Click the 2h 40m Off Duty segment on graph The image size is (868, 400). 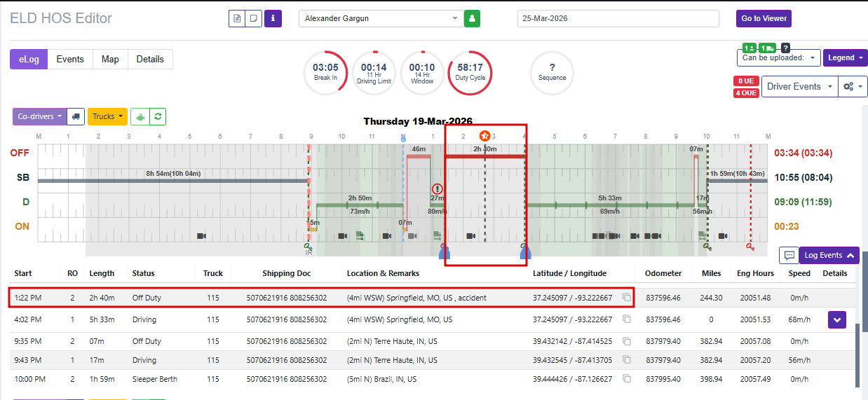tap(485, 156)
